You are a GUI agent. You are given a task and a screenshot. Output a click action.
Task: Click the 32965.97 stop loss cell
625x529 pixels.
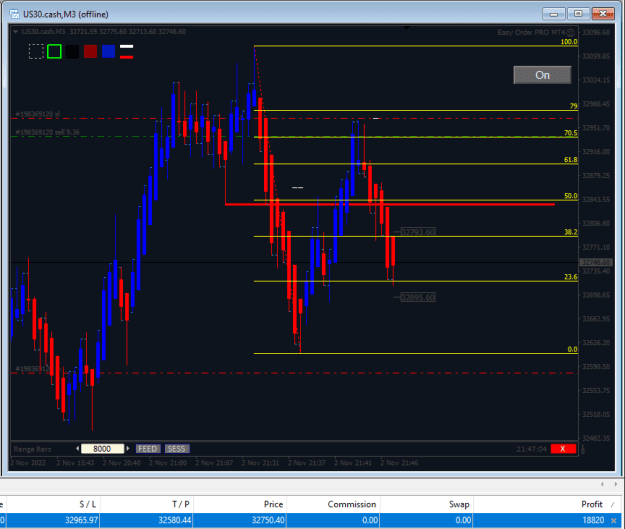[x=53, y=520]
